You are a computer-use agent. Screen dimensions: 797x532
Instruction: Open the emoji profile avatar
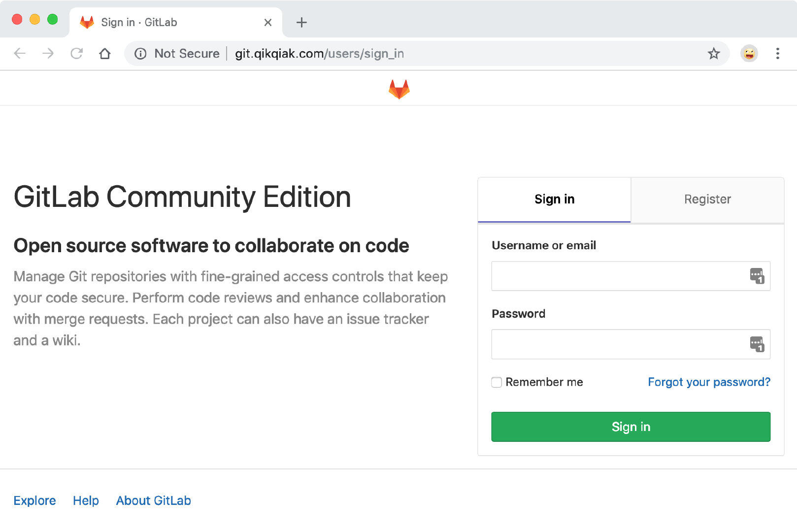point(749,53)
